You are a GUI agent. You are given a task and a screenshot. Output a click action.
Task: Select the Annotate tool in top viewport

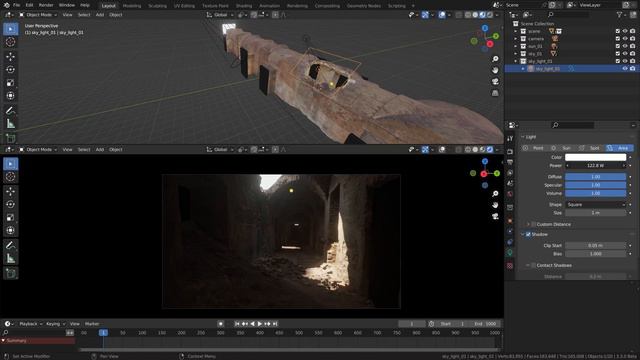[x=11, y=111]
